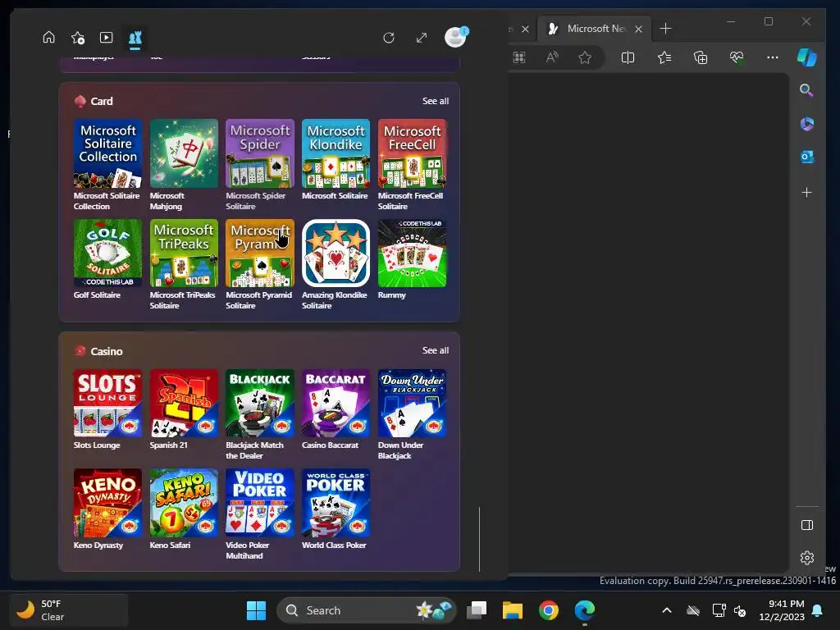Open the notifications bell icon
Viewport: 840px width, 630px height.
pos(818,610)
